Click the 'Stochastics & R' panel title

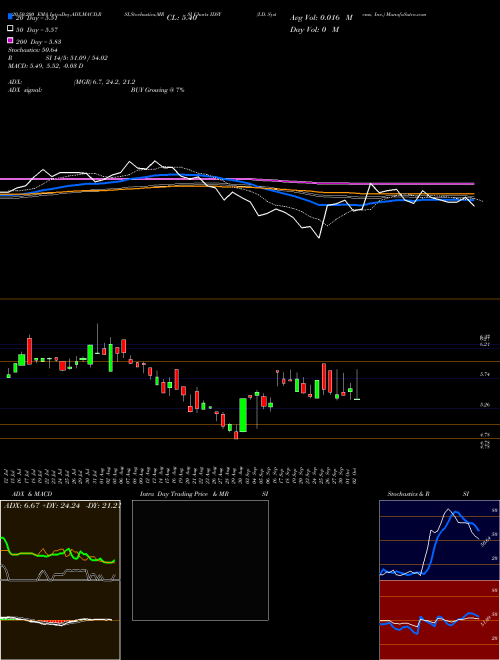coord(408,494)
